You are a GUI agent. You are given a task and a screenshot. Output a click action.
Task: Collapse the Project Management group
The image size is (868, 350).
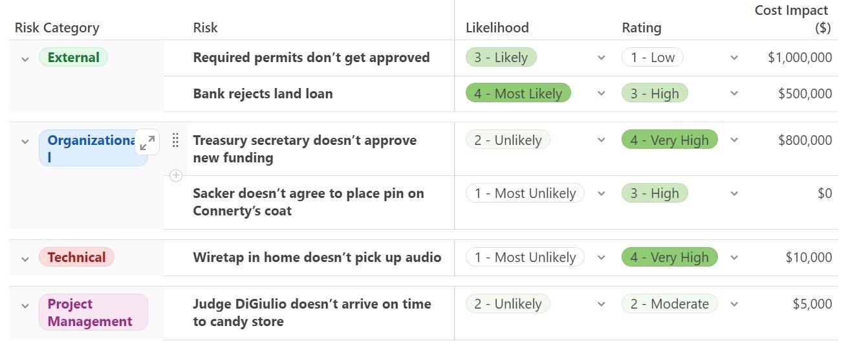tap(25, 305)
